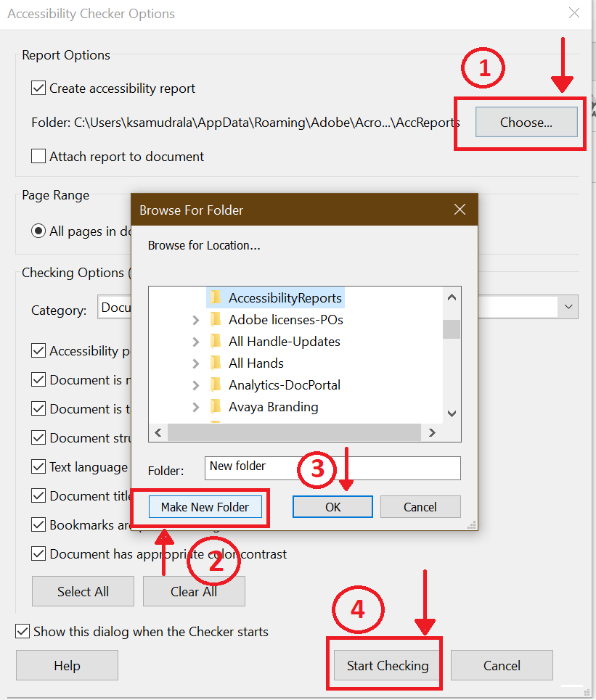The image size is (596, 700).
Task: Expand the Avaya Branding folder
Action: tap(196, 407)
